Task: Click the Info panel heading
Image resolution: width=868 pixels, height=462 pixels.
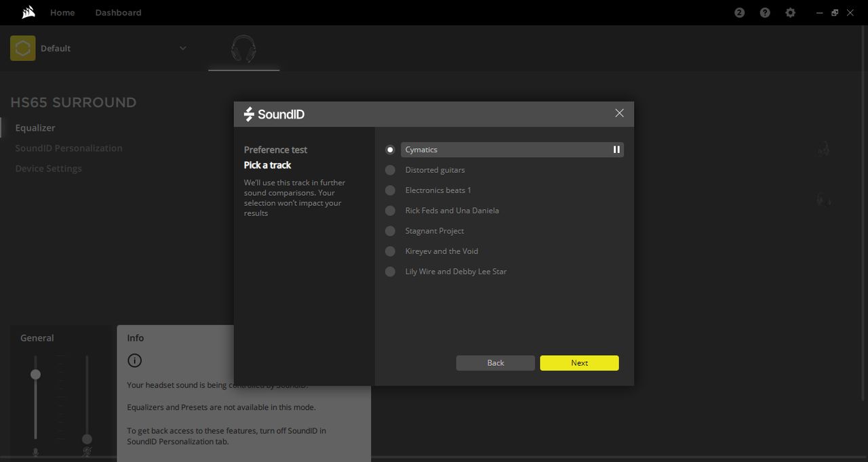Action: (136, 338)
